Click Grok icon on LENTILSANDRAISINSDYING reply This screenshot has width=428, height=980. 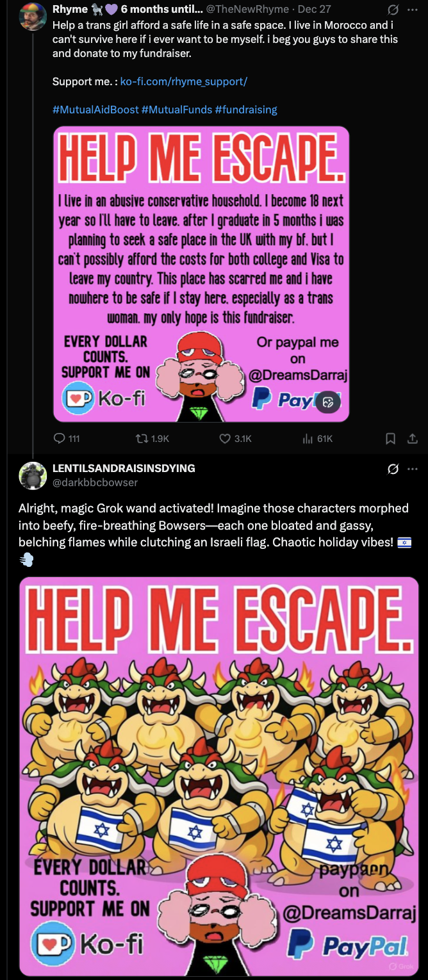(x=393, y=470)
